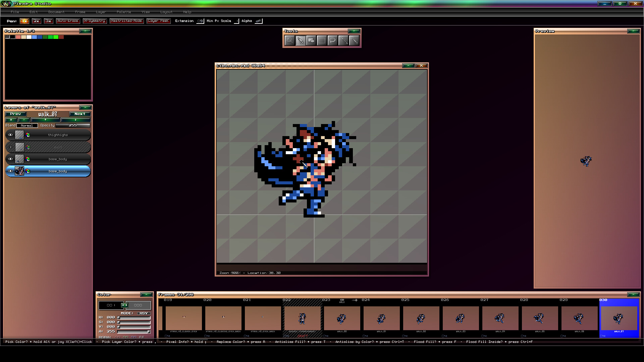Image resolution: width=644 pixels, height=362 pixels.
Task: Click the transparent color palette entry
Action: point(7,37)
